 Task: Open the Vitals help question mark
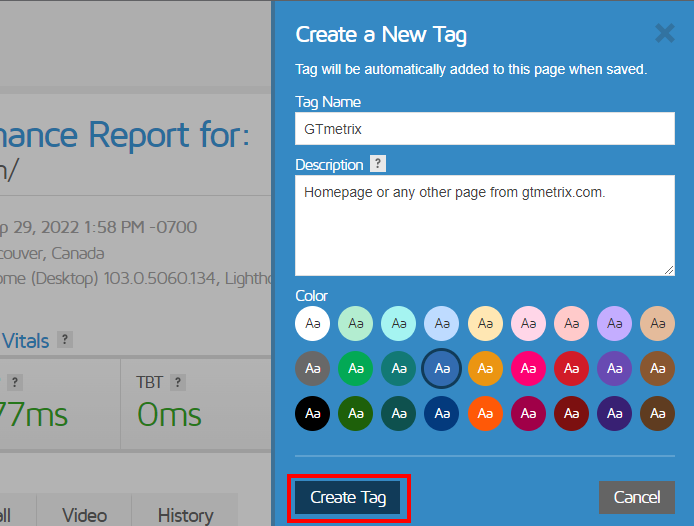pos(65,340)
